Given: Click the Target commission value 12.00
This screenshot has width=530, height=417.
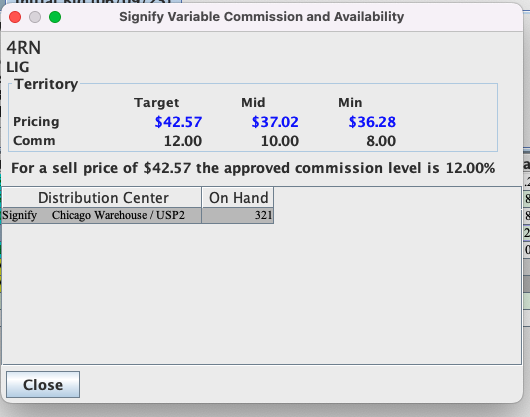Looking at the screenshot, I should click(x=183, y=141).
